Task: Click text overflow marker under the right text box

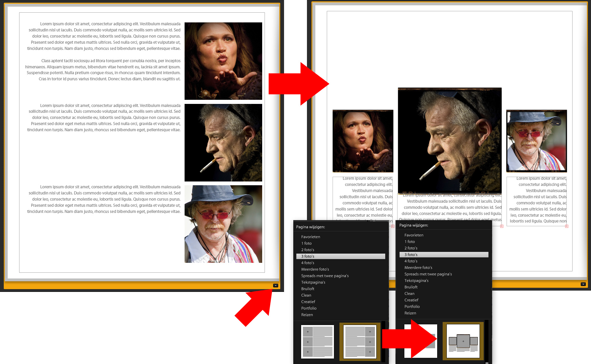Action: 566,226
